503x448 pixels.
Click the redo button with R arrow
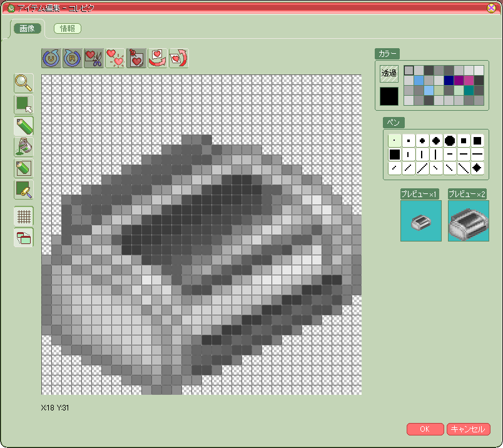73,58
